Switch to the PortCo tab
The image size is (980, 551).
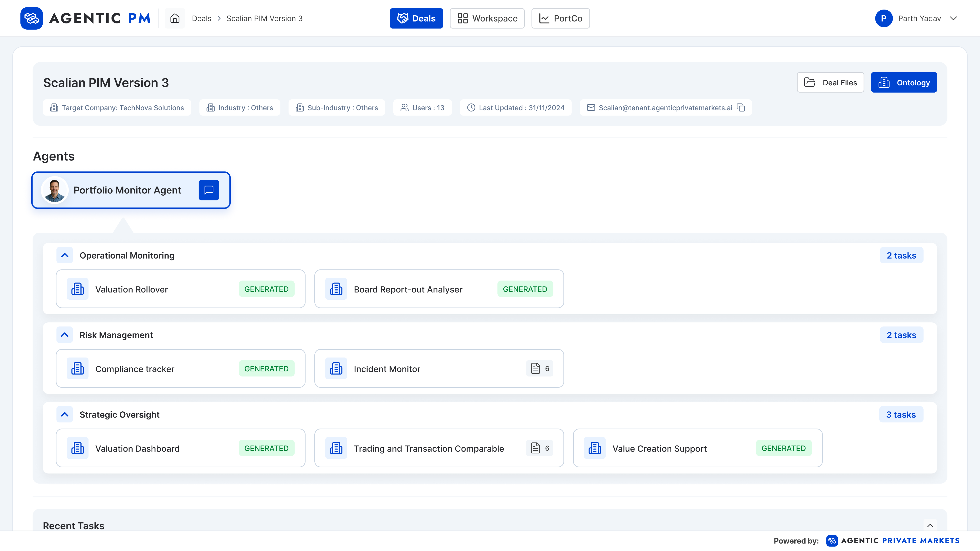560,18
